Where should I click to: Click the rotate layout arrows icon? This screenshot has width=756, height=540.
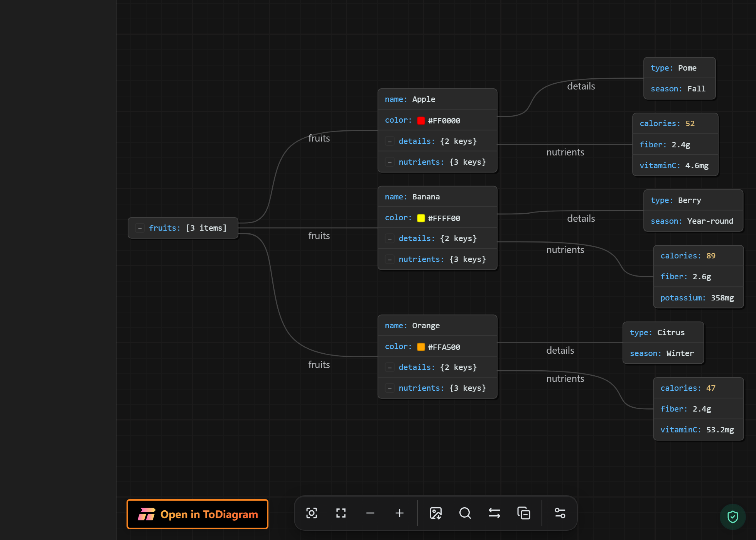[494, 513]
